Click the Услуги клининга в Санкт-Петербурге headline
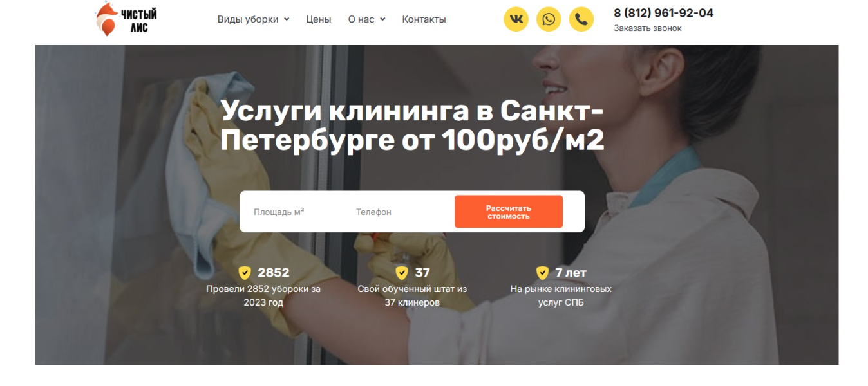 (412, 126)
